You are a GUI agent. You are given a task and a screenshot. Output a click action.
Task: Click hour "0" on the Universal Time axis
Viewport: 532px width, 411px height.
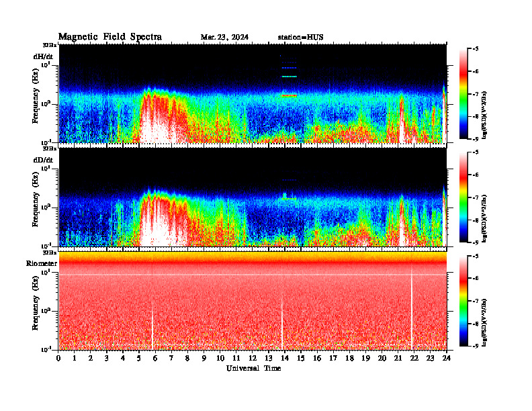[x=58, y=358]
